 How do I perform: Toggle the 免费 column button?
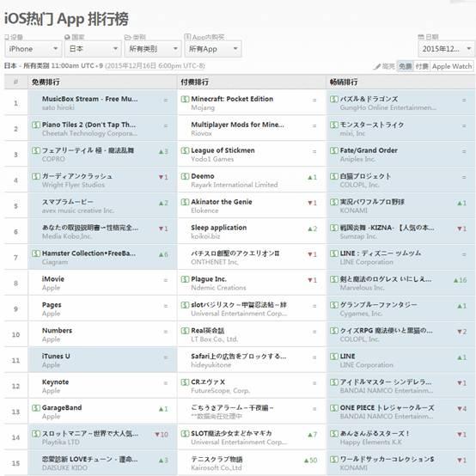(x=405, y=66)
